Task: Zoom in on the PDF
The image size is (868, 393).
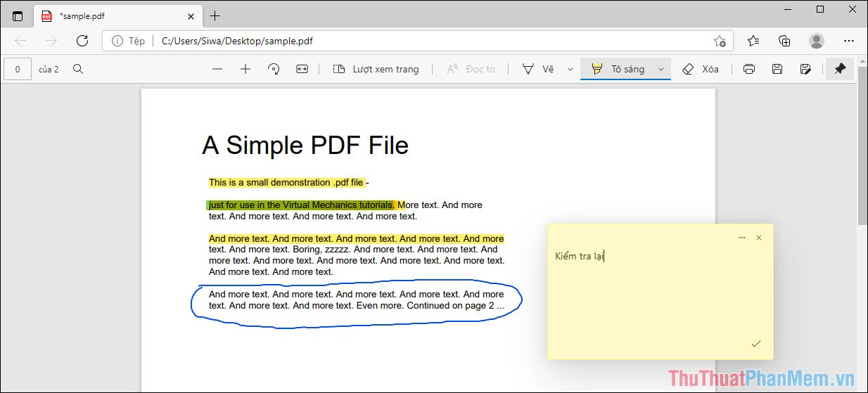Action: tap(245, 69)
